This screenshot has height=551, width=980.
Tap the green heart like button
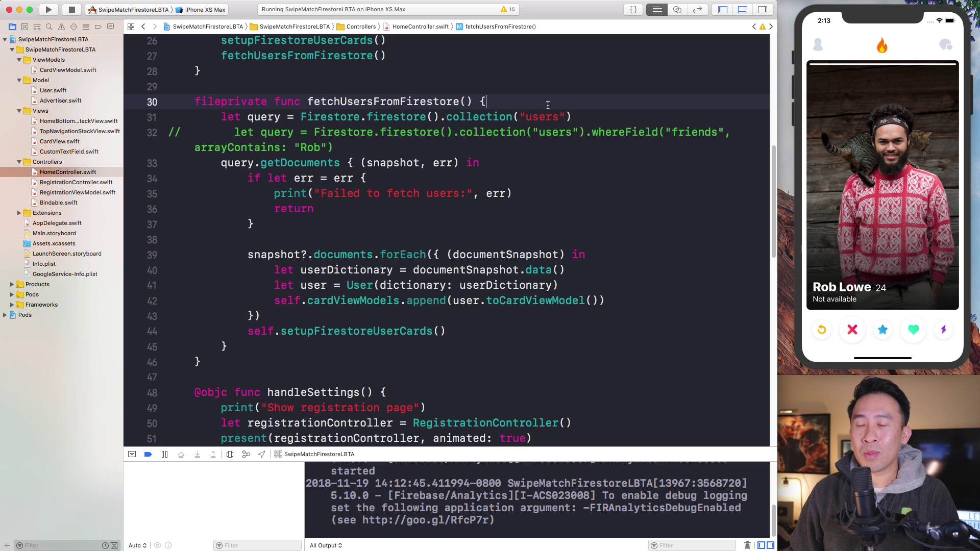[x=913, y=330]
